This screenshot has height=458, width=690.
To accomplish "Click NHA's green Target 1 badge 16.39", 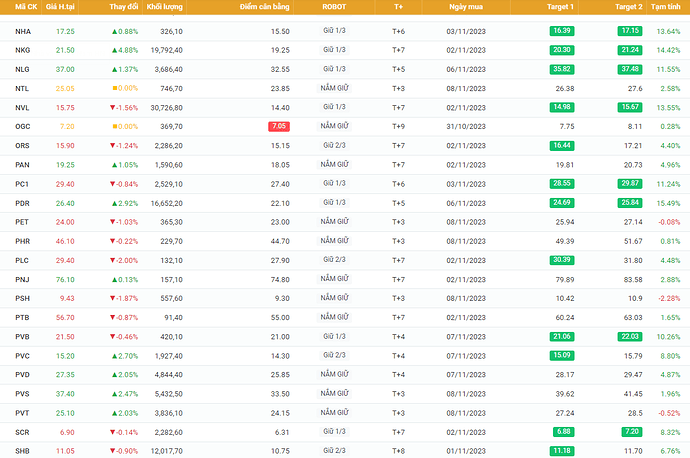I will point(562,31).
